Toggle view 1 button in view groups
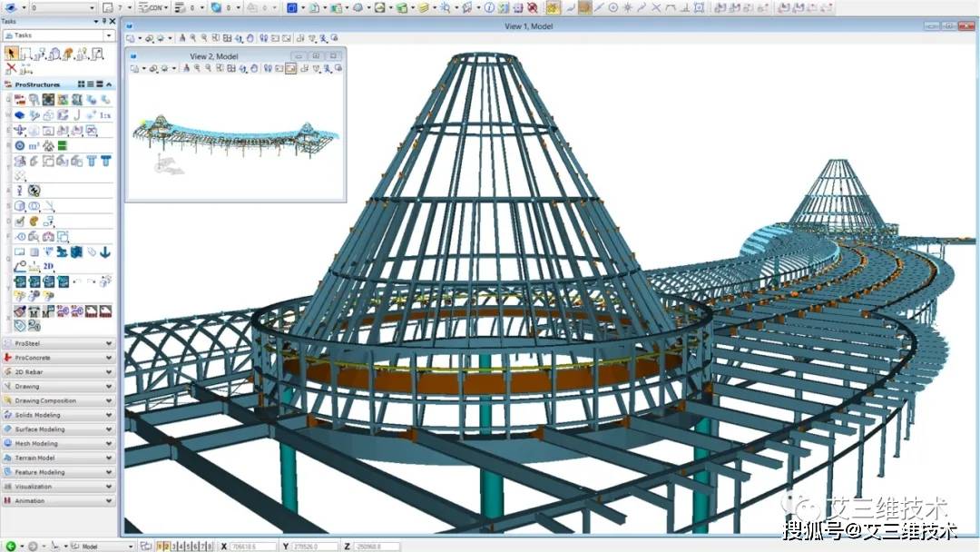 (x=158, y=547)
